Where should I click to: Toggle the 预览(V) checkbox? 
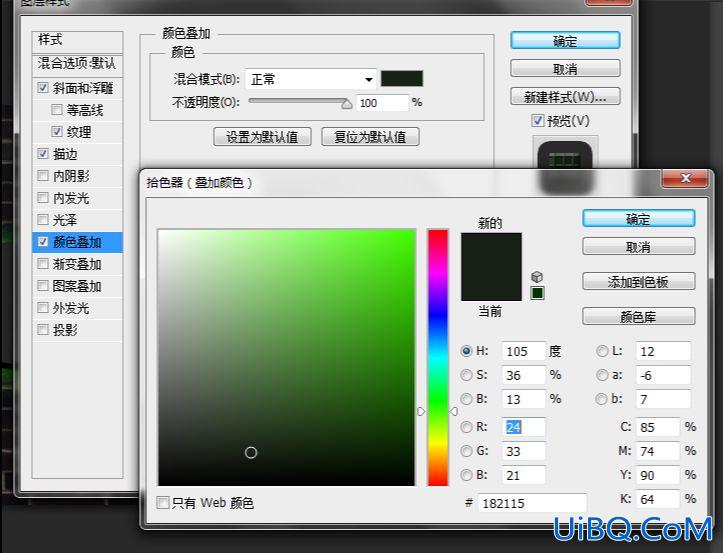coord(538,121)
